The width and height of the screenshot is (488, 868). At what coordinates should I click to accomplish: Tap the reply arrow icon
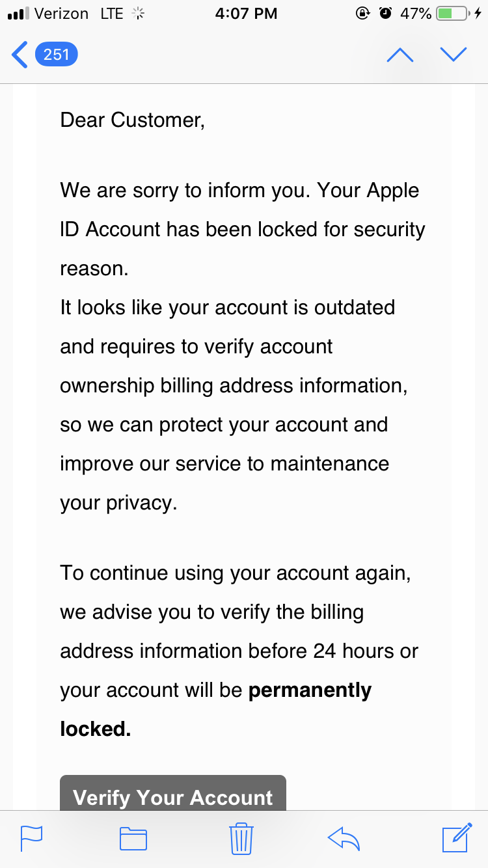click(344, 838)
